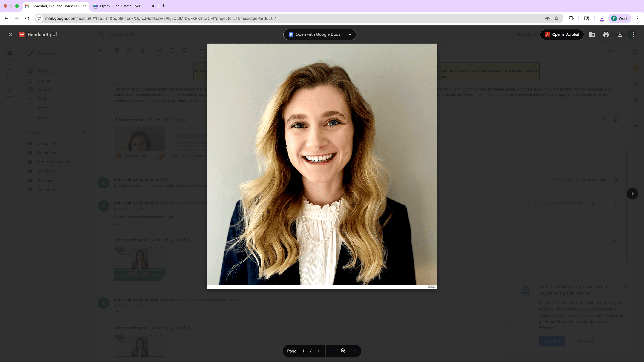Screen dimensions: 644x362
Task: Zoom in with the plus icon
Action: [355, 351]
